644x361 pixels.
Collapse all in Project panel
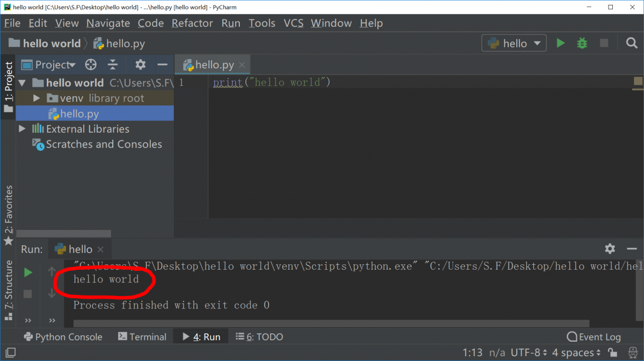pyautogui.click(x=113, y=64)
